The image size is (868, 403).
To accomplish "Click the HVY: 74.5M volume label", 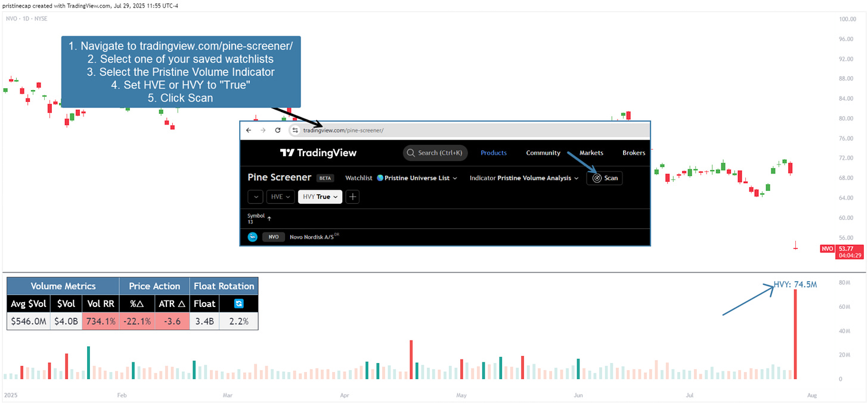I will click(x=795, y=284).
